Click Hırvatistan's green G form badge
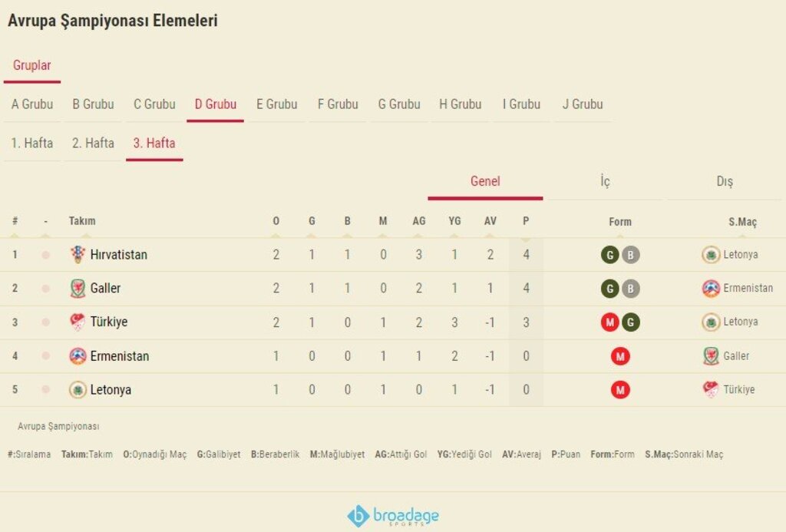 tap(610, 255)
